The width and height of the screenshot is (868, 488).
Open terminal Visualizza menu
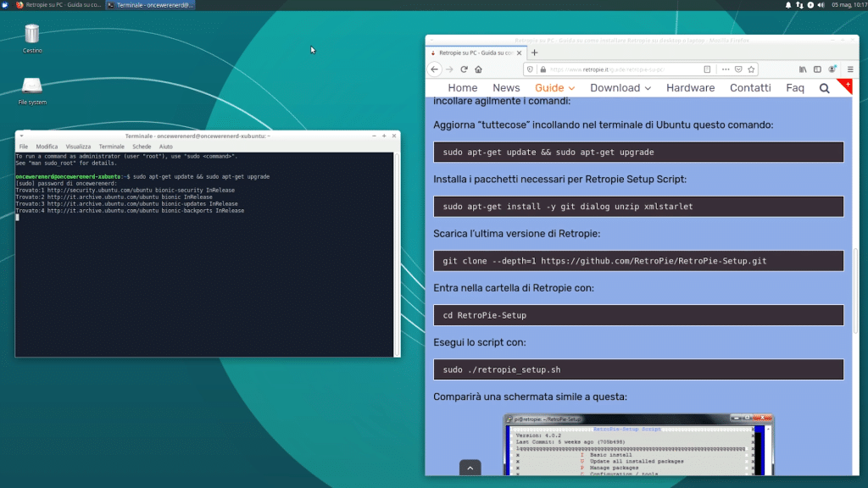pos(78,147)
